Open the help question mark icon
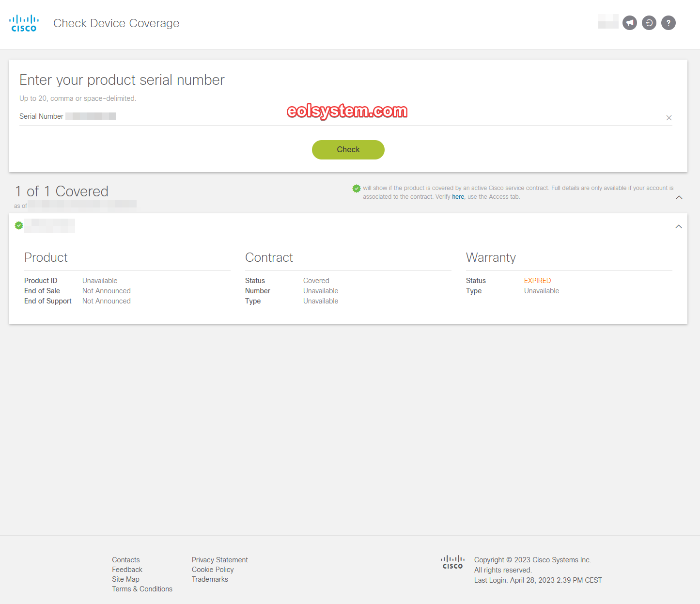 [669, 23]
